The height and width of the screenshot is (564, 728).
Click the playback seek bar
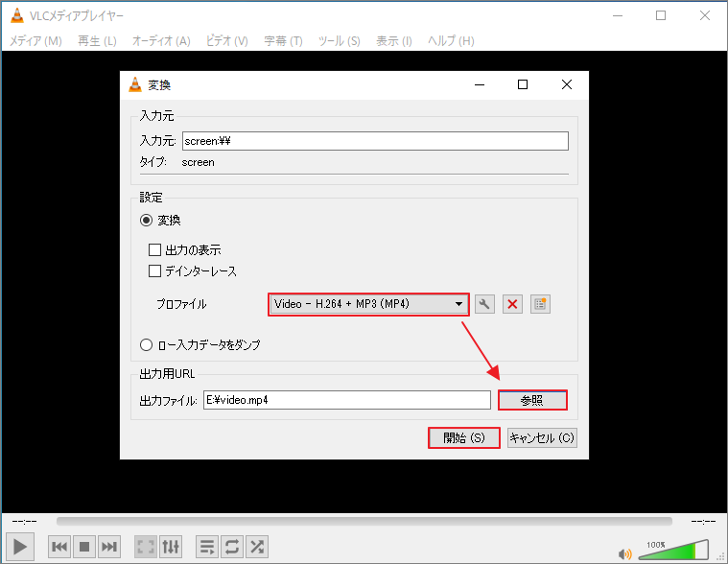click(x=364, y=521)
